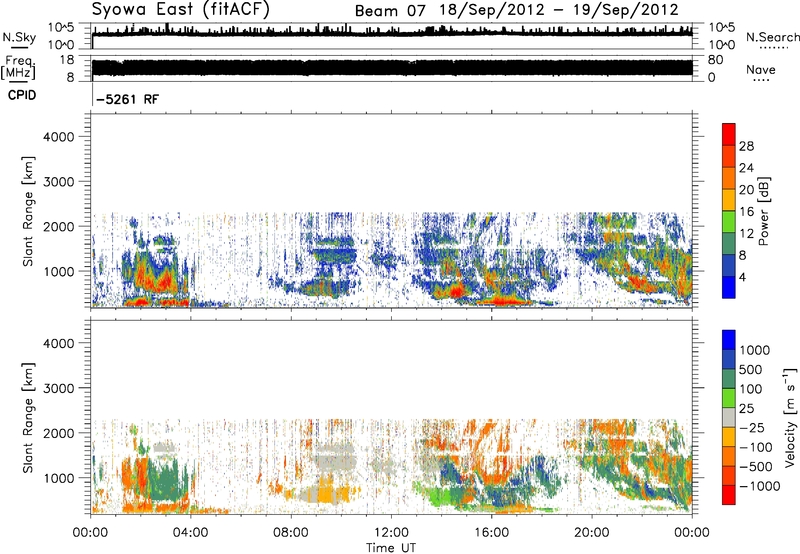Click the "Beam 07" label in the header

(390, 11)
